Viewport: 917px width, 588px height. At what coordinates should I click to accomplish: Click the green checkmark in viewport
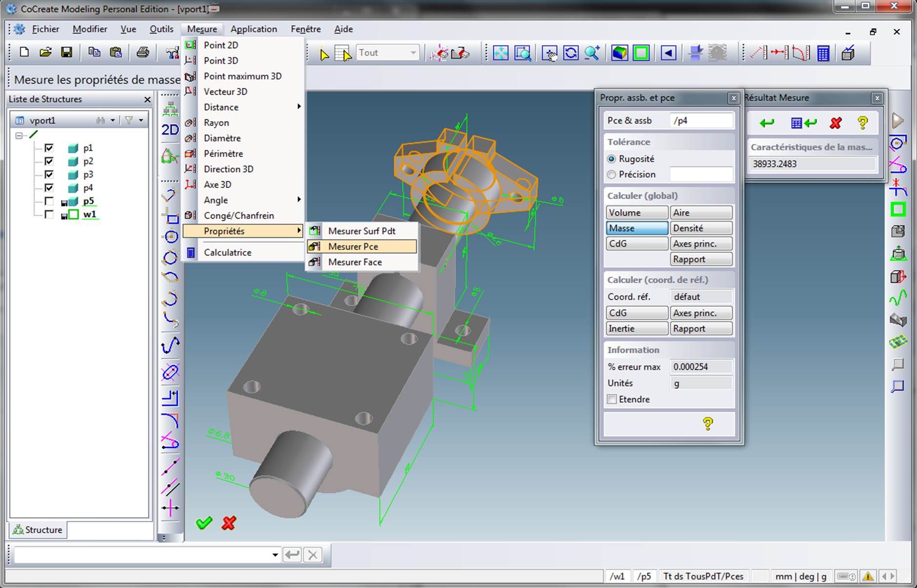point(204,523)
